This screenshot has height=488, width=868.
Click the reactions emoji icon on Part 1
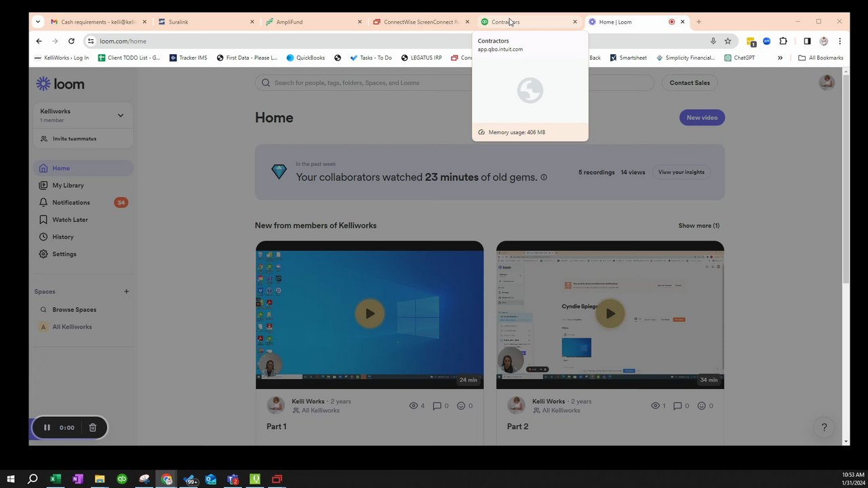461,406
